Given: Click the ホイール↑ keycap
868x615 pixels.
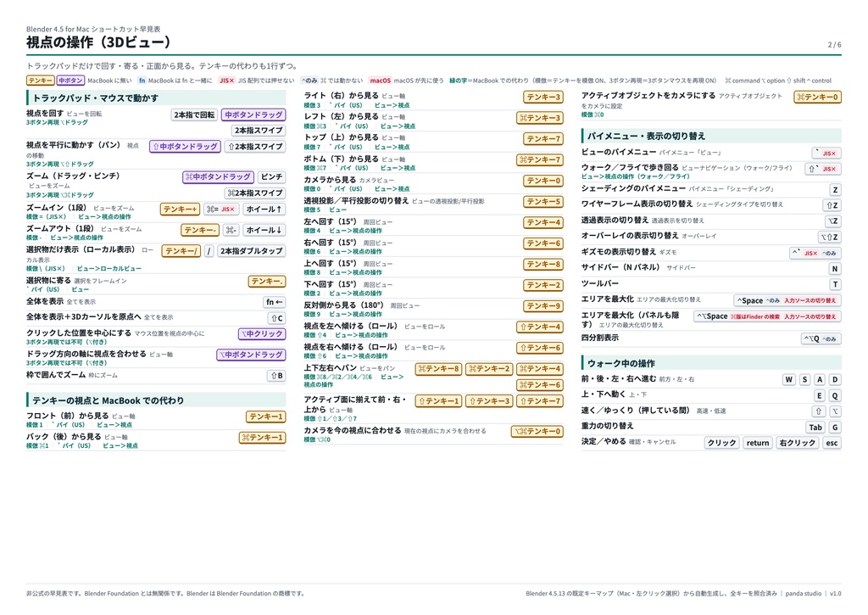Looking at the screenshot, I should tap(264, 209).
